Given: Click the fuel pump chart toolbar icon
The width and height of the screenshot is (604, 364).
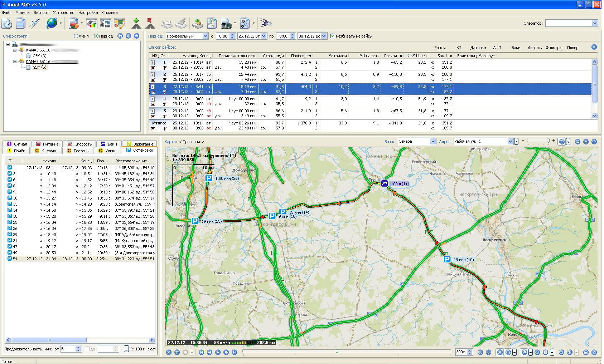Looking at the screenshot, I should tap(92, 23).
